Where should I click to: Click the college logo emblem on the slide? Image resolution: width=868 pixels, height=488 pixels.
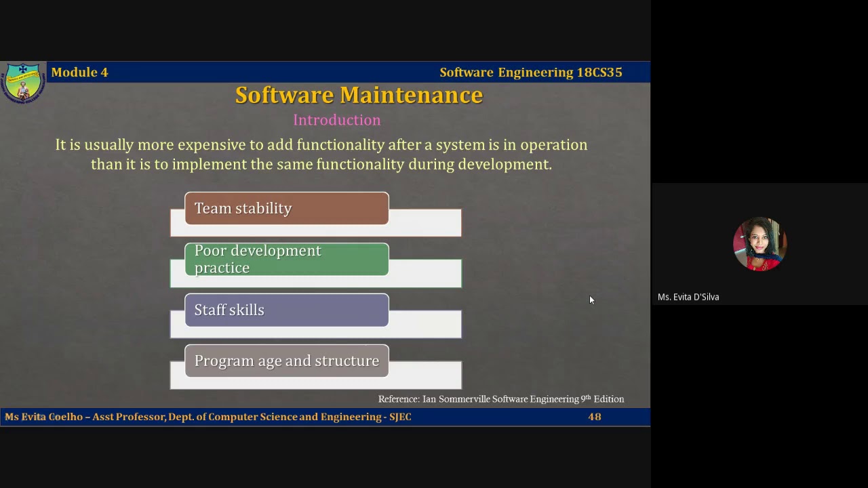(x=23, y=83)
